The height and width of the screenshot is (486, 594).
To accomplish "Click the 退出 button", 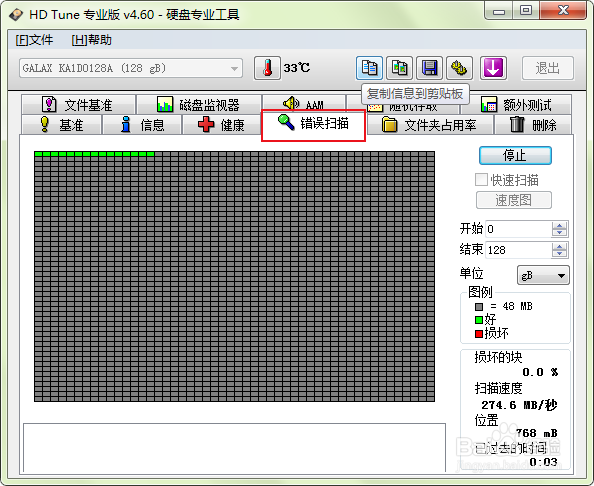I will [x=548, y=68].
